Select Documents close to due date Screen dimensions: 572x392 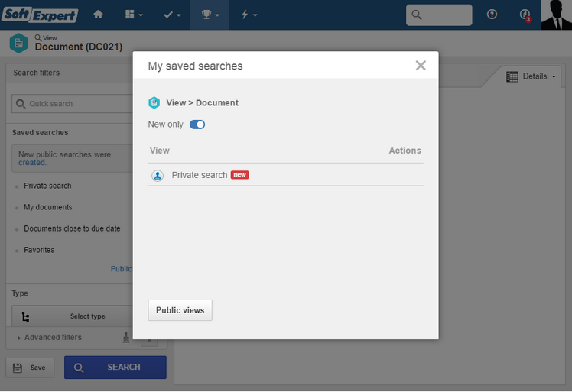click(72, 228)
